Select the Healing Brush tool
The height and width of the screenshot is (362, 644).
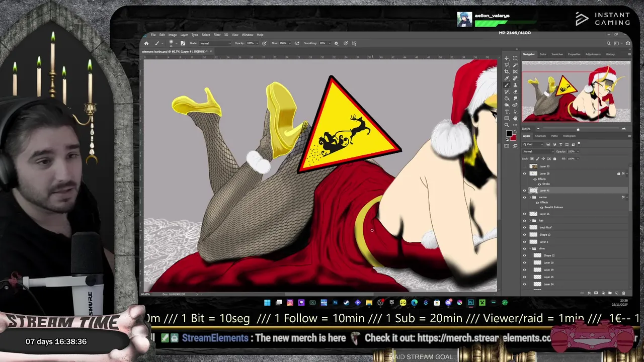(515, 78)
